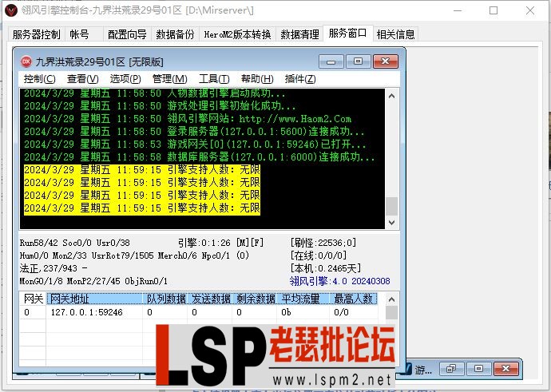Switch to the 数据清理 tab
The height and width of the screenshot is (392, 551).
299,34
